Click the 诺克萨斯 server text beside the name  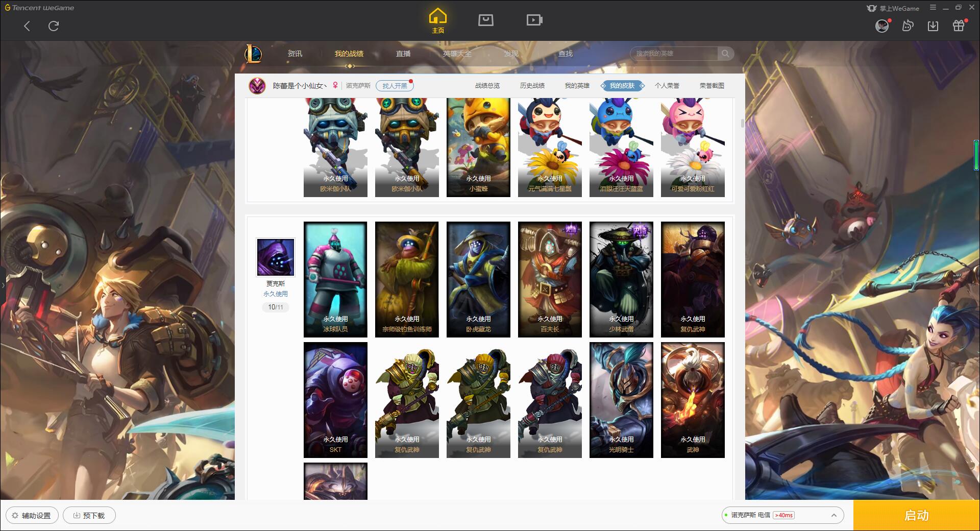coord(358,86)
